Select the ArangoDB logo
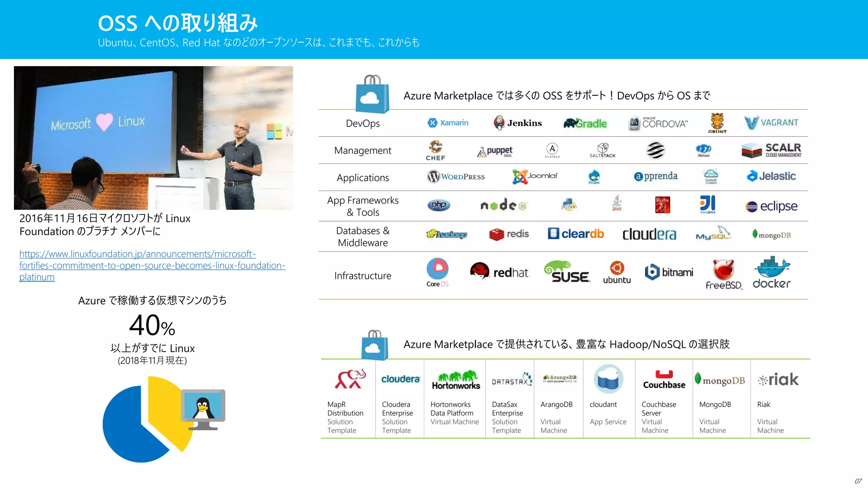 pos(560,378)
